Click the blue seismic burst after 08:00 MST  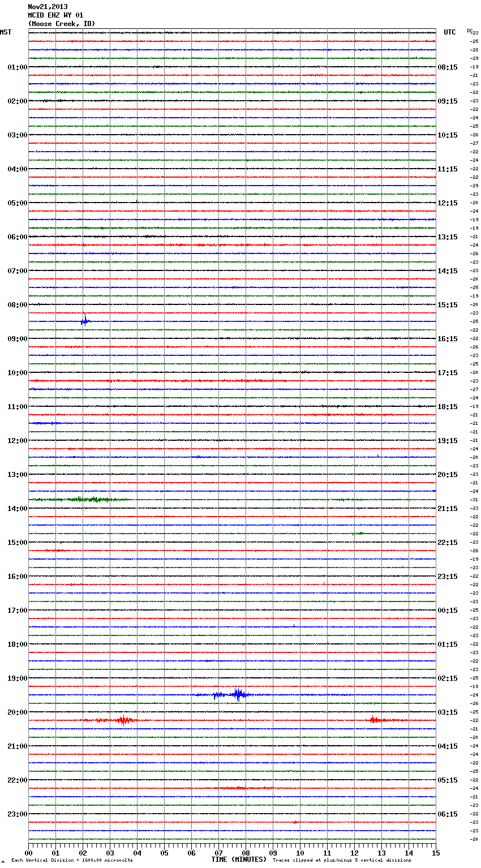coord(85,320)
